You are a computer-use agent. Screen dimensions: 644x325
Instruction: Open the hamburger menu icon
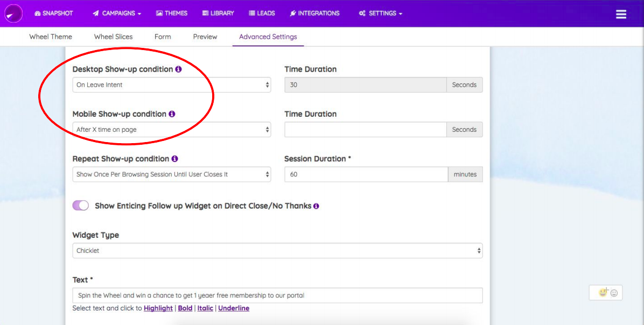[x=621, y=14]
